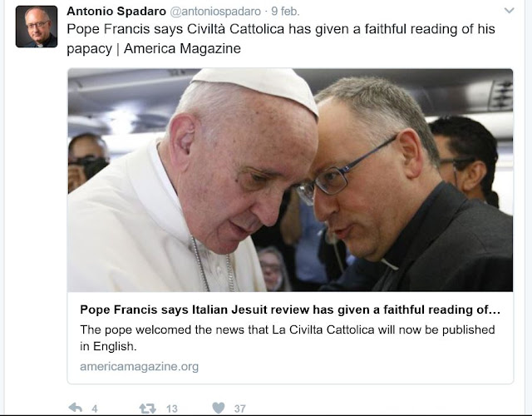Like the tweet with heart icon
The width and height of the screenshot is (532, 416).
(218, 408)
